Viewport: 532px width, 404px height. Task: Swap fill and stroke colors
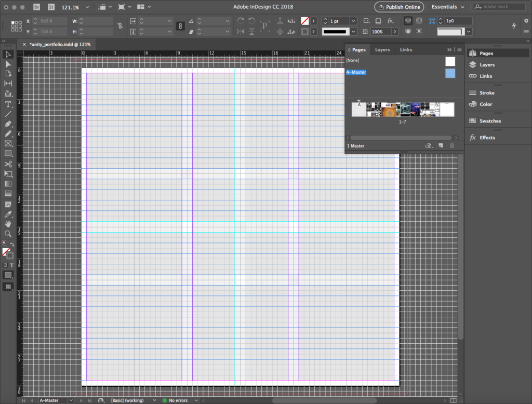point(12,244)
